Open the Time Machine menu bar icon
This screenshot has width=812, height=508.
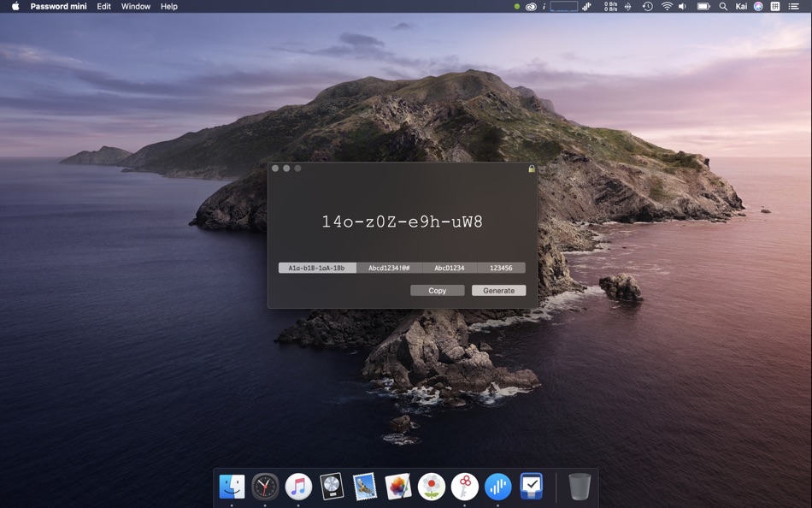pyautogui.click(x=647, y=7)
